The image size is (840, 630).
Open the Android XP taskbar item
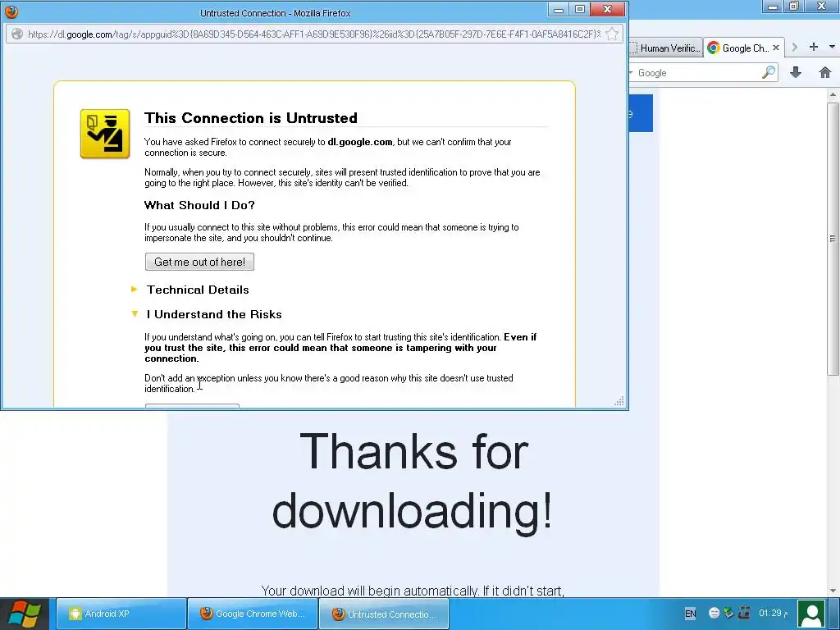(x=121, y=614)
